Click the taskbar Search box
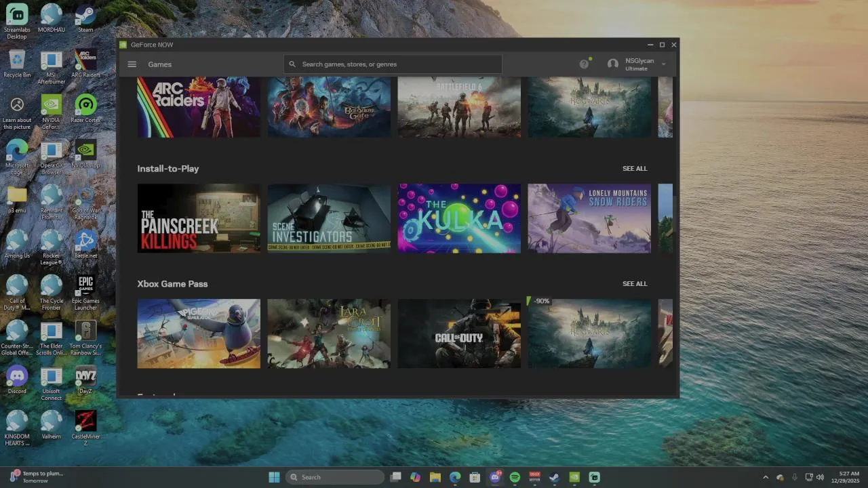This screenshot has width=868, height=488. coord(335,477)
